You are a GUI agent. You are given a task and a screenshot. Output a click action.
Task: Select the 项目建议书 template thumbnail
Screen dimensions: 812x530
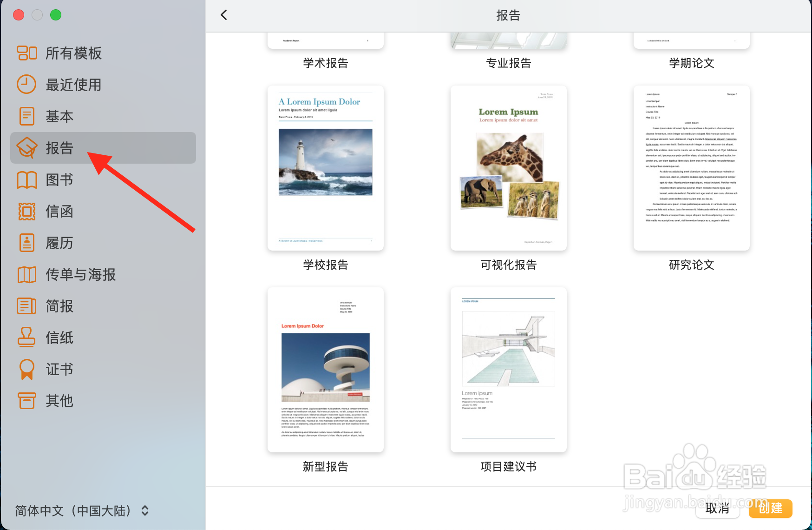(x=508, y=369)
